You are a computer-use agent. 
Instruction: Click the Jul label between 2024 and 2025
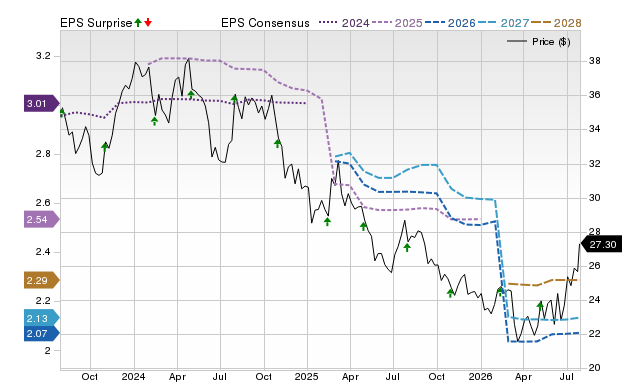click(x=220, y=376)
